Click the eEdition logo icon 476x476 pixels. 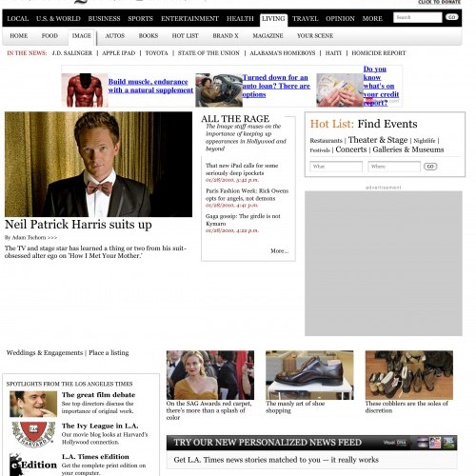33,465
